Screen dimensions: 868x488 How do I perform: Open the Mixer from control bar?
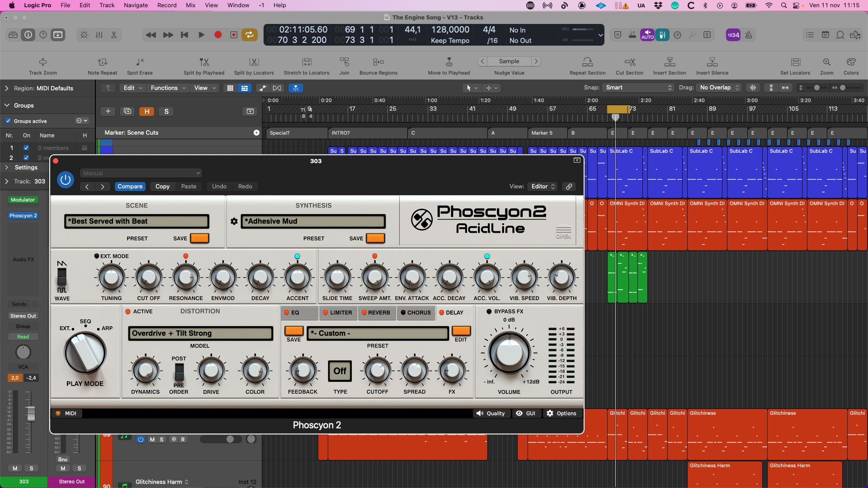click(99, 35)
